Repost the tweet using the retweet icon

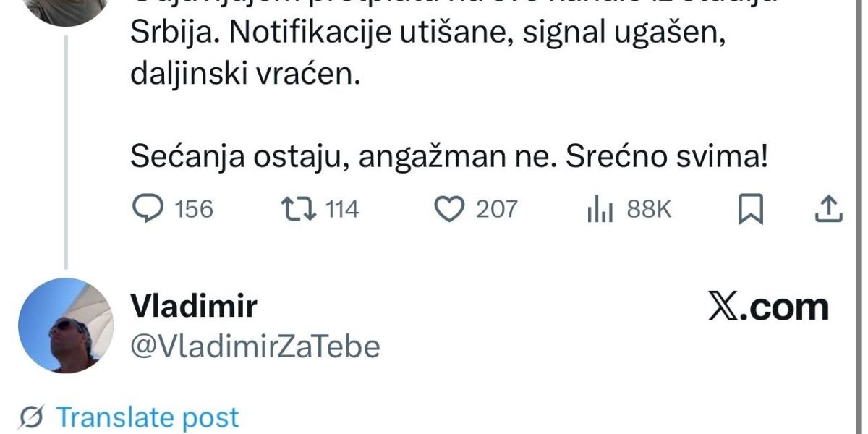pos(298,209)
